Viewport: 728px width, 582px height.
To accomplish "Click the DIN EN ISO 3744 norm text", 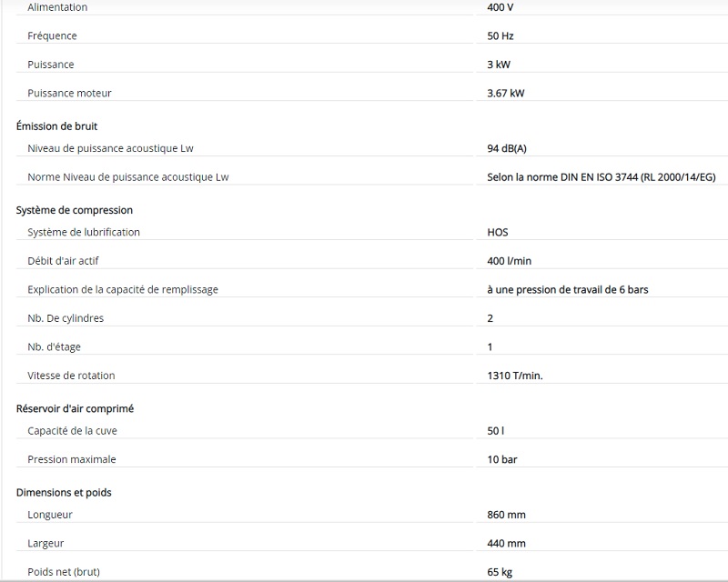I will click(601, 177).
